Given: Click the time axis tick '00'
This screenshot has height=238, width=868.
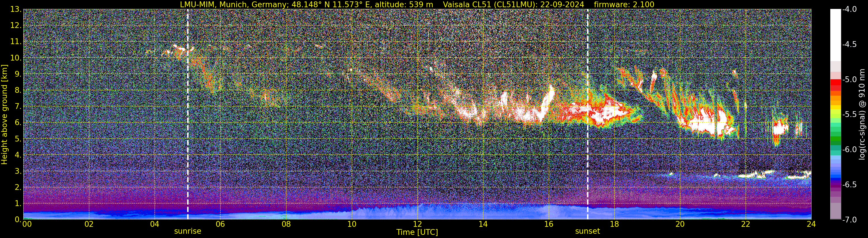Looking at the screenshot, I should pyautogui.click(x=27, y=224).
